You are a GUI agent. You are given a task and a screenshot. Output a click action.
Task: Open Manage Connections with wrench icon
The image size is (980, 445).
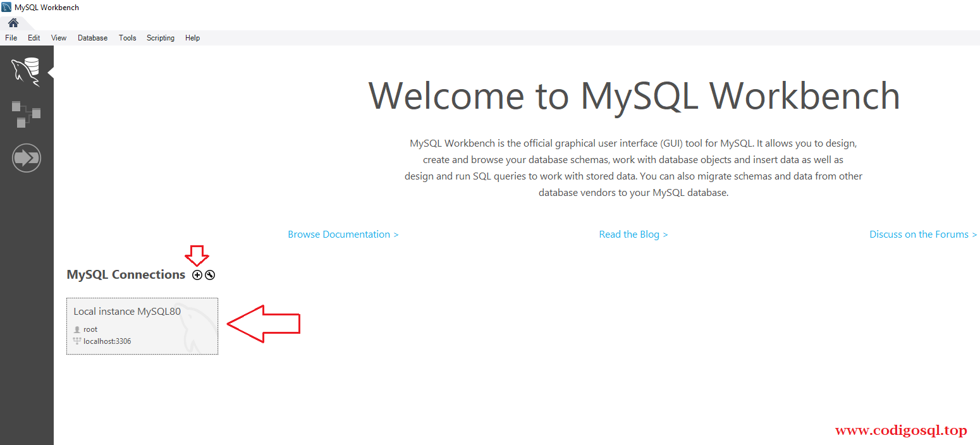[210, 275]
